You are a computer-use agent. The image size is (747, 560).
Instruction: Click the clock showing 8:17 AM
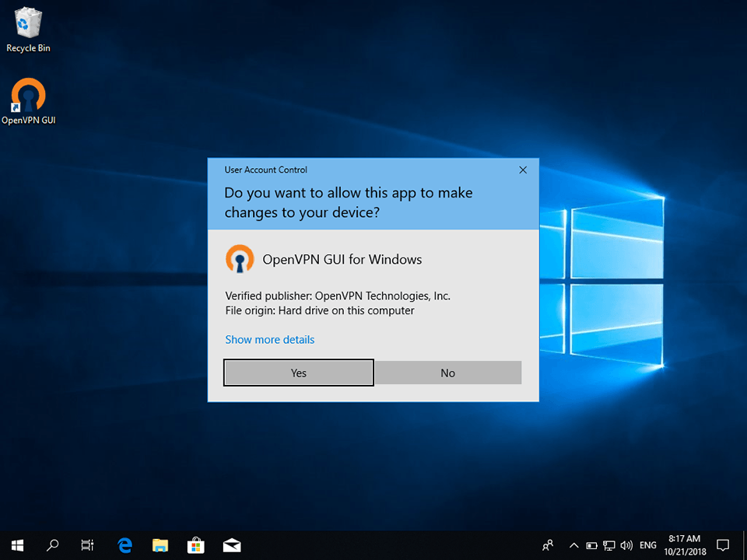685,545
